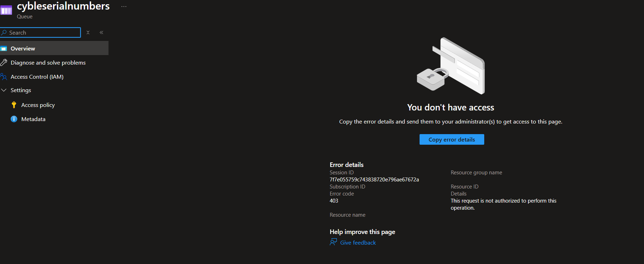
Task: Click the purple Queue resource icon
Action: [x=6, y=10]
